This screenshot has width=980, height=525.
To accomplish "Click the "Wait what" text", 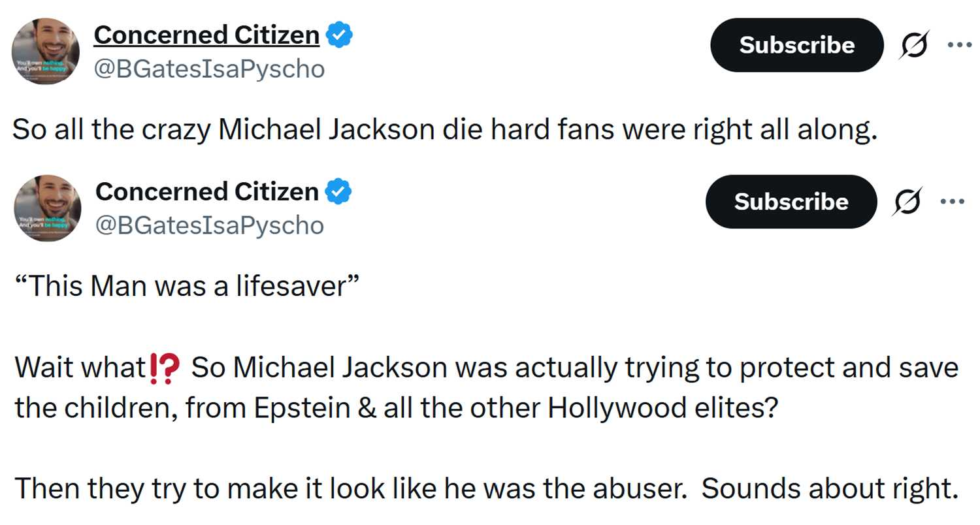I will 80,368.
